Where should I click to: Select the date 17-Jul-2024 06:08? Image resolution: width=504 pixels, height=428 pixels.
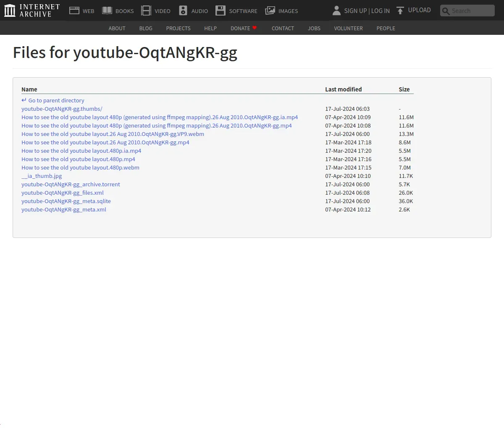[347, 193]
